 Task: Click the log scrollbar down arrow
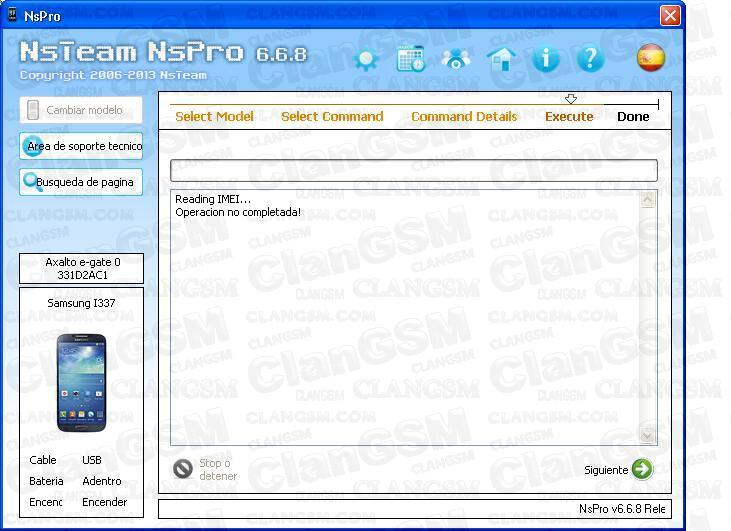(648, 435)
